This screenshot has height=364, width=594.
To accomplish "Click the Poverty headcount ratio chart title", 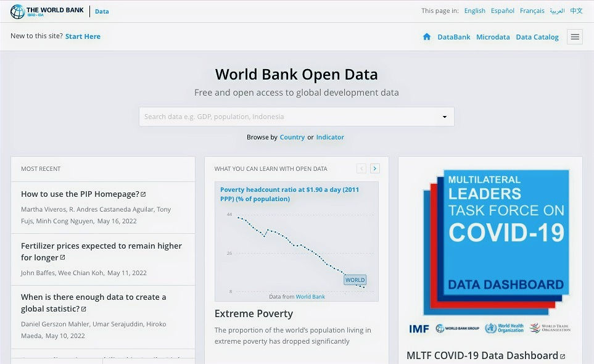I will pyautogui.click(x=289, y=194).
